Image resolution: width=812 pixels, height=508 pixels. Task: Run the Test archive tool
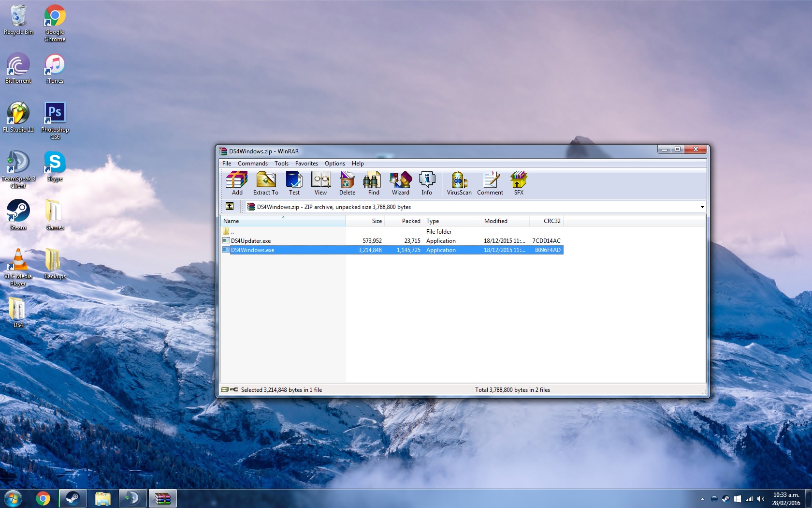pyautogui.click(x=294, y=183)
